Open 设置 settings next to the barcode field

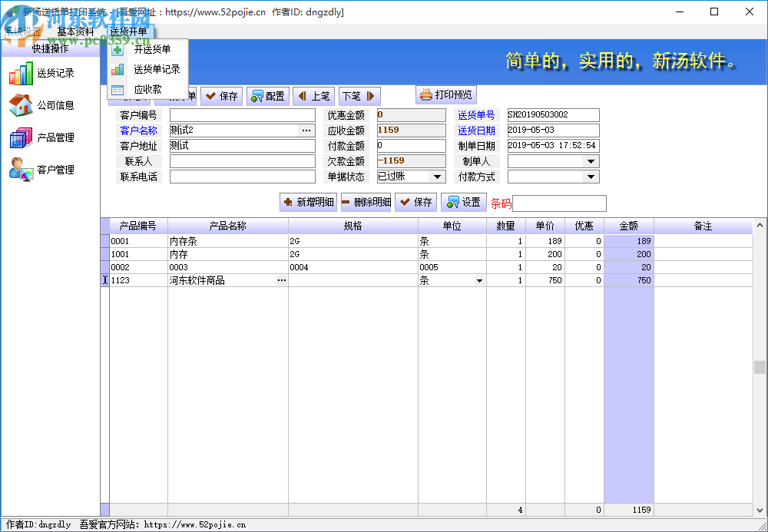464,202
